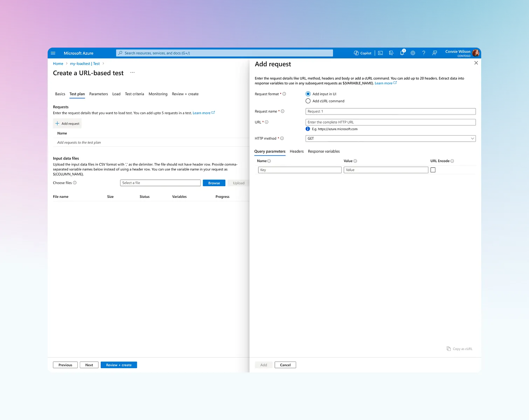529x420 pixels.
Task: Close the Add request panel
Action: [476, 63]
